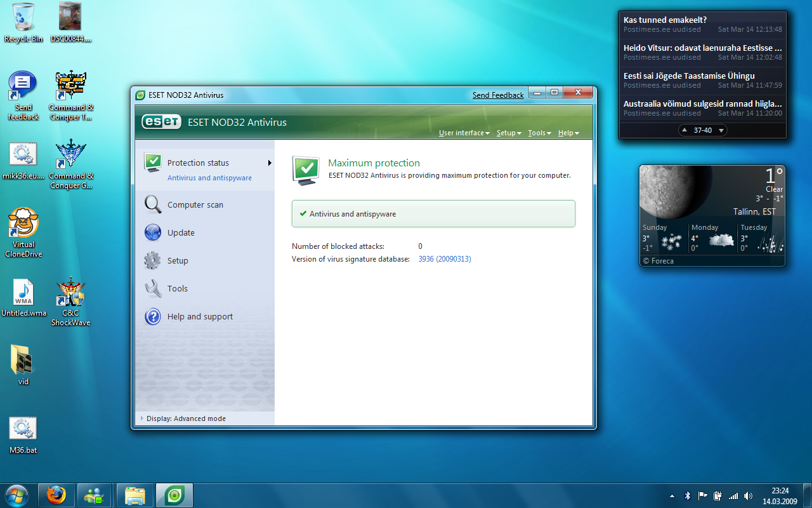
Task: Click virus signature database version 3936 link
Action: pos(445,259)
